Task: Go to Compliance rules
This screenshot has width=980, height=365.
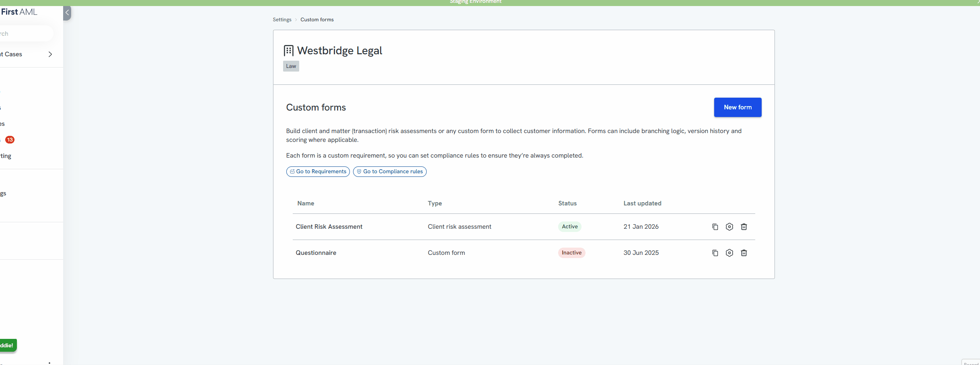Action: click(390, 172)
